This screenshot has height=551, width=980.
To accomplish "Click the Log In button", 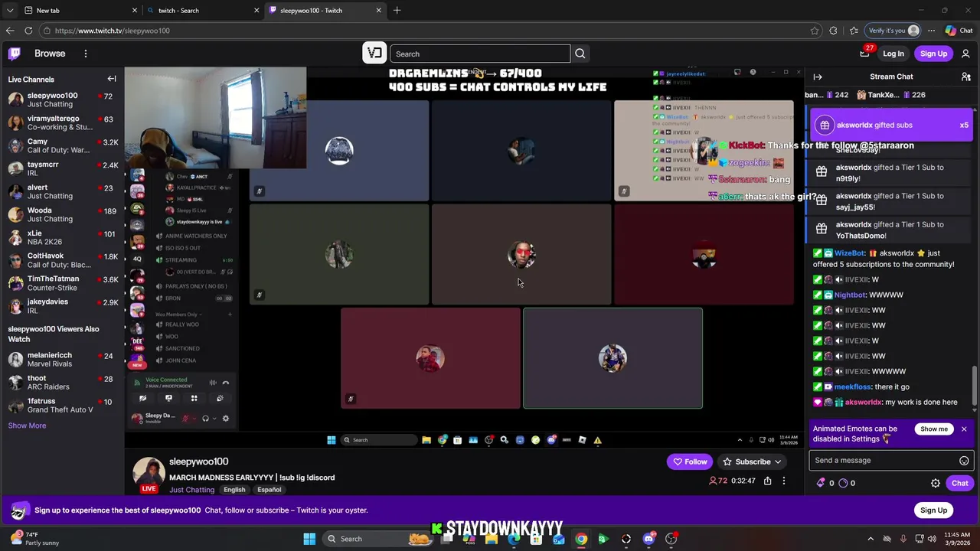I will coord(893,54).
